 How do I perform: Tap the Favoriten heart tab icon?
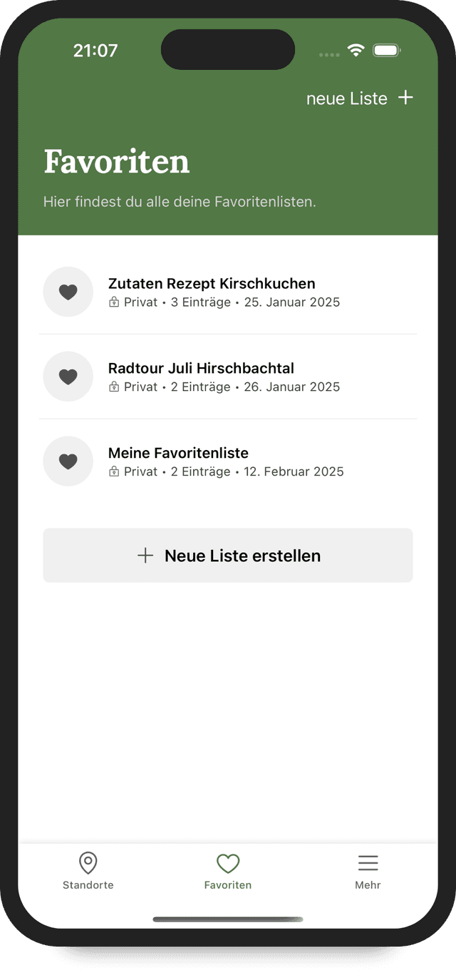228,863
